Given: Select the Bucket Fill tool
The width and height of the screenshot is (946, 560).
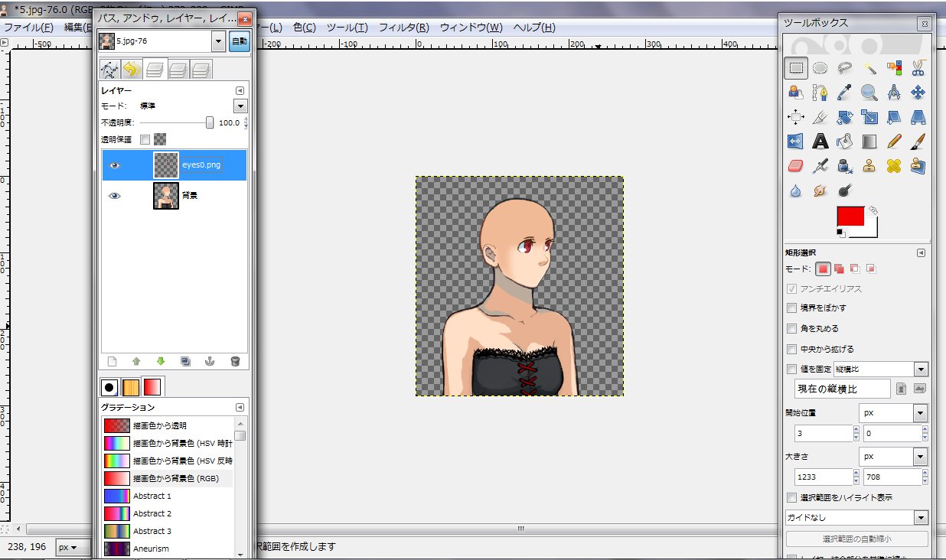Looking at the screenshot, I should (x=844, y=141).
